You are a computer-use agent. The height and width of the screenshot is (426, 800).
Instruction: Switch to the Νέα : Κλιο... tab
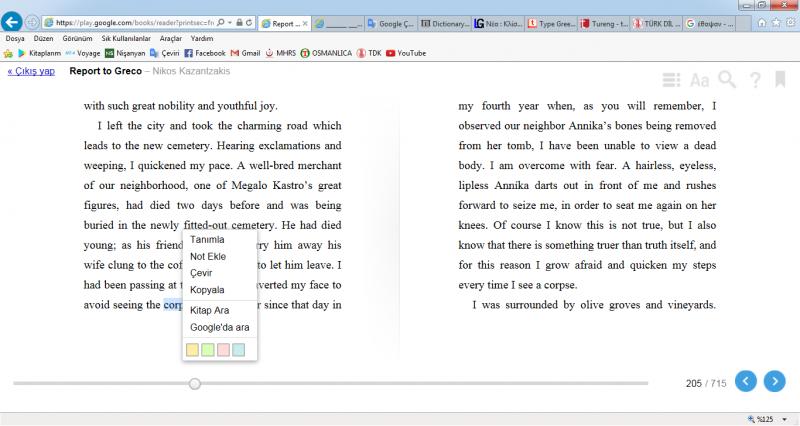498,23
